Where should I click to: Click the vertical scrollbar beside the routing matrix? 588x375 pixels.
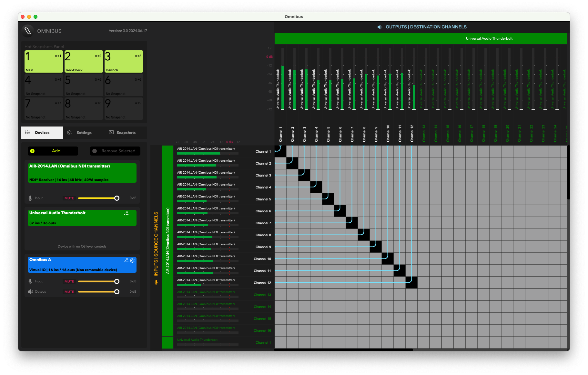click(568, 173)
